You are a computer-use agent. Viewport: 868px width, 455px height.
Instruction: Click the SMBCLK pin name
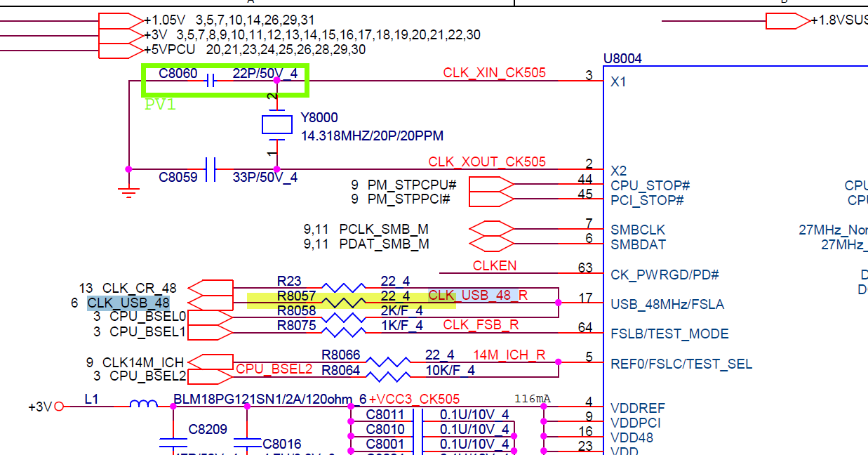pos(638,230)
